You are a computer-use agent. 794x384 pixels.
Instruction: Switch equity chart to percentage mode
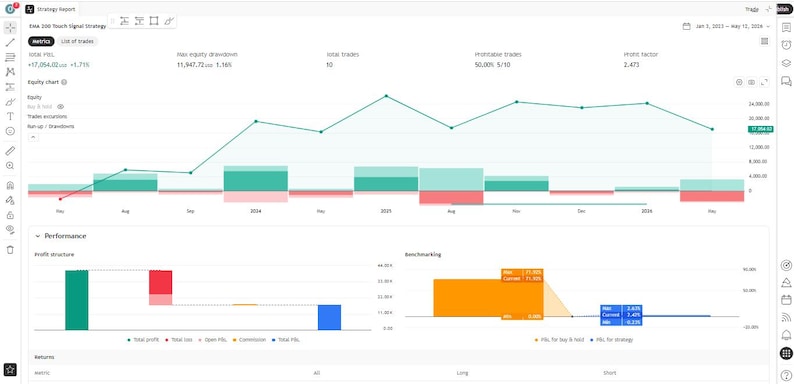point(739,82)
